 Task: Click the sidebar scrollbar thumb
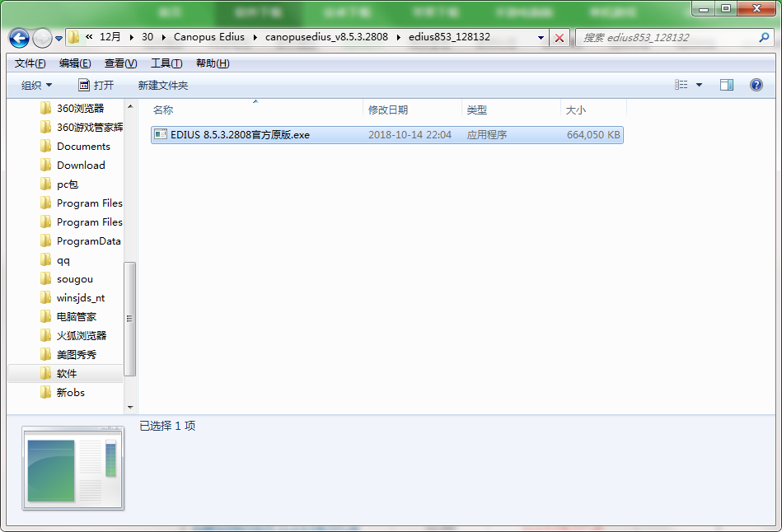[x=129, y=319]
